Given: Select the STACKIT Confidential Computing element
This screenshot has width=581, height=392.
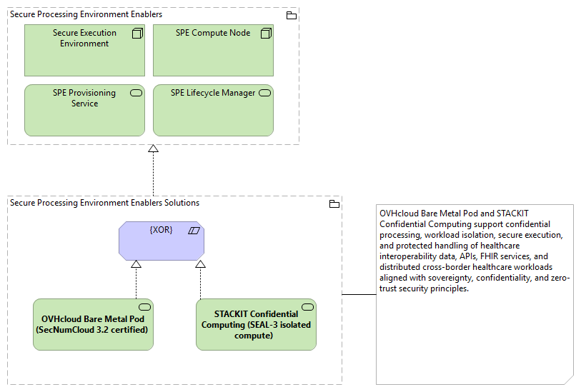Looking at the screenshot, I should pyautogui.click(x=256, y=325).
